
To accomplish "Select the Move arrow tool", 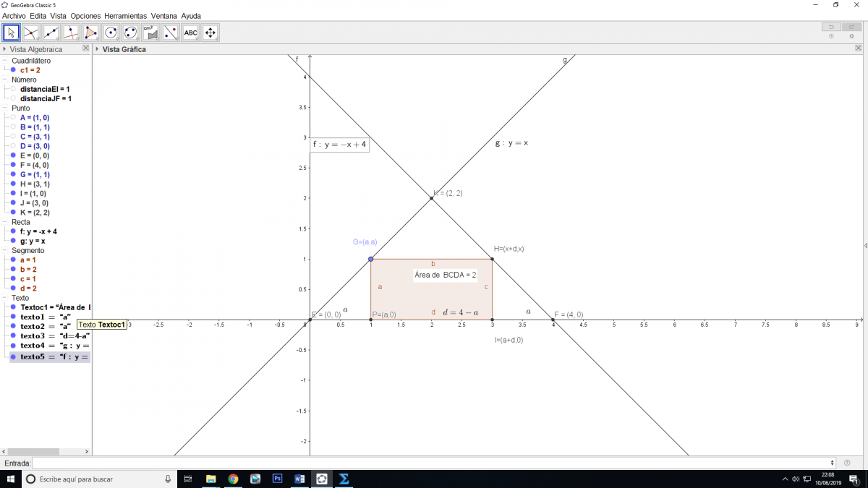I will point(11,33).
